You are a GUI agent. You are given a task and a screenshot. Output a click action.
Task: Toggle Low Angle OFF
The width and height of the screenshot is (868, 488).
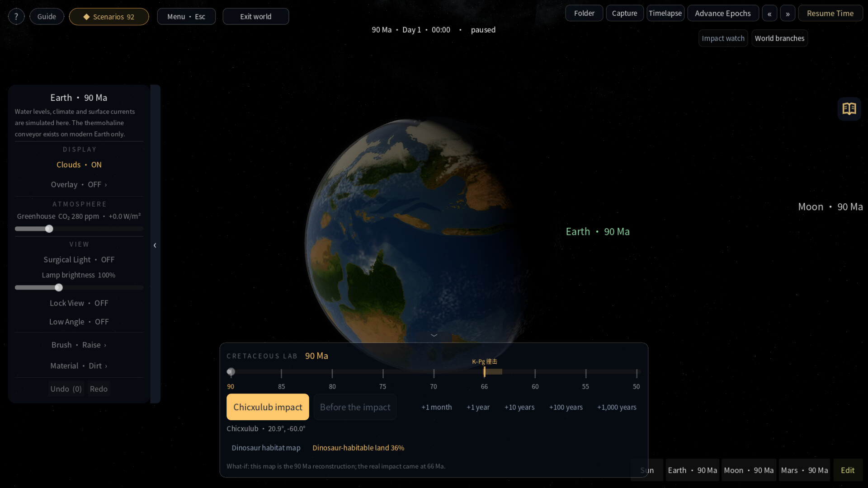click(x=79, y=322)
